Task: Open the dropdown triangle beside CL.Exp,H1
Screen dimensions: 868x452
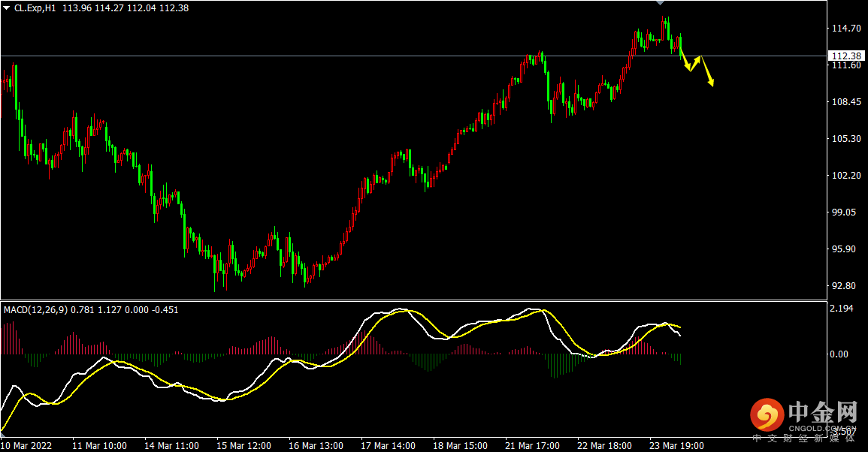Action: (7, 8)
